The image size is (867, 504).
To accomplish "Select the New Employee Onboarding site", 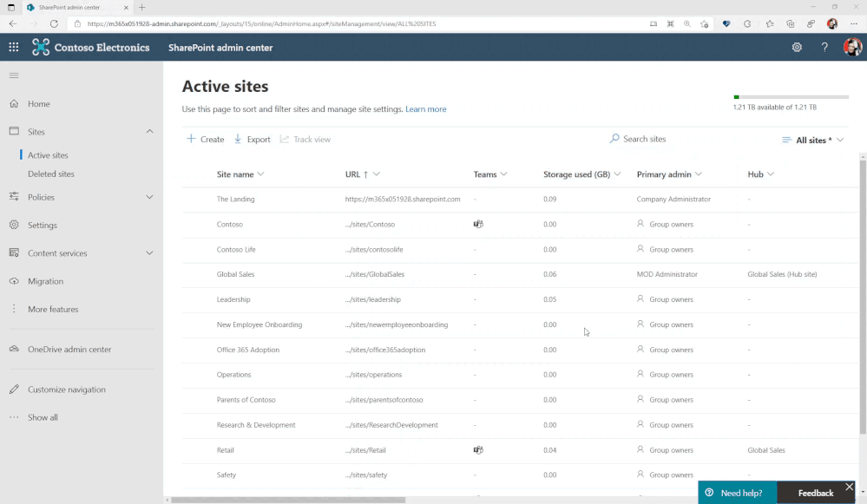I will coord(259,324).
